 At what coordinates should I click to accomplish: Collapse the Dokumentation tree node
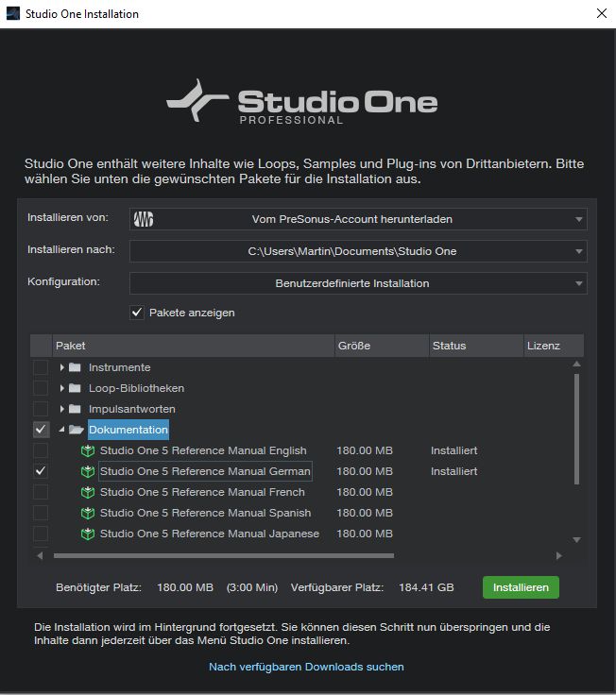point(61,430)
